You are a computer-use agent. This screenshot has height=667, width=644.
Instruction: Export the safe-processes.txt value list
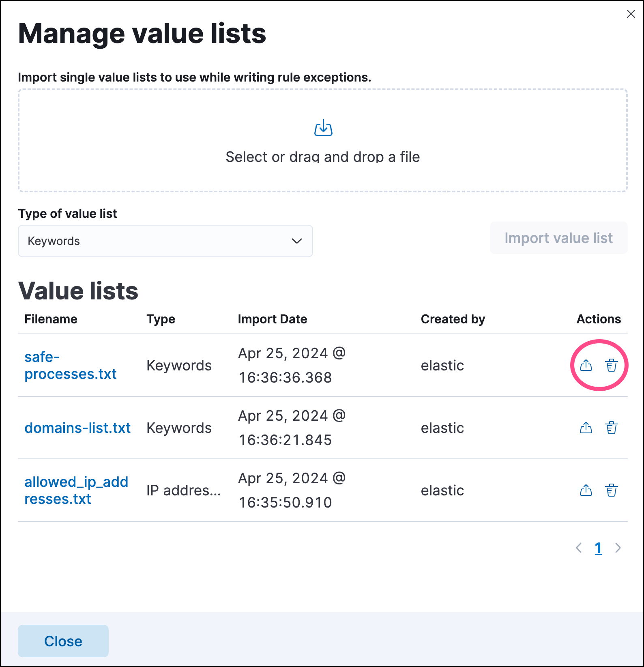[586, 366]
